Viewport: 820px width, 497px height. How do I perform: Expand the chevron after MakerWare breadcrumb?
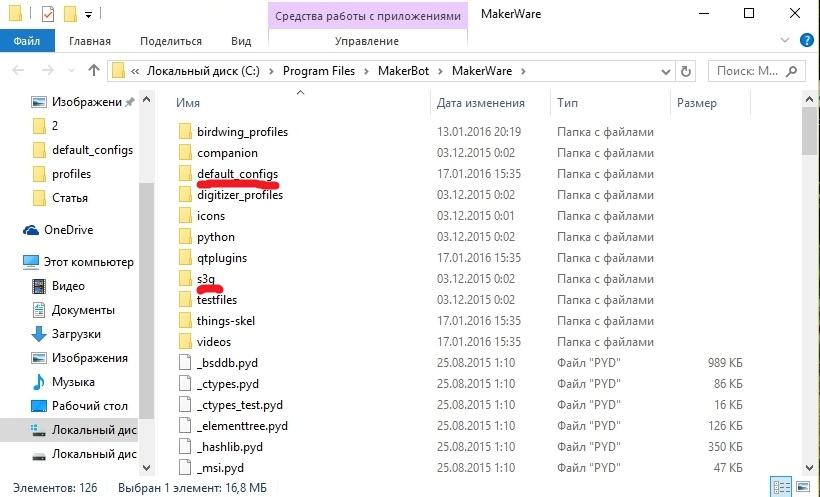(x=523, y=71)
